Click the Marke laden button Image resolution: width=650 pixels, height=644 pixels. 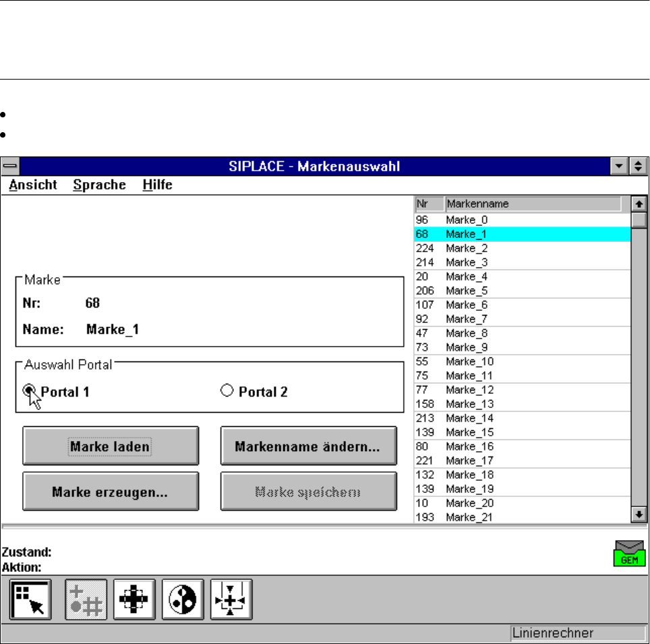(x=111, y=446)
